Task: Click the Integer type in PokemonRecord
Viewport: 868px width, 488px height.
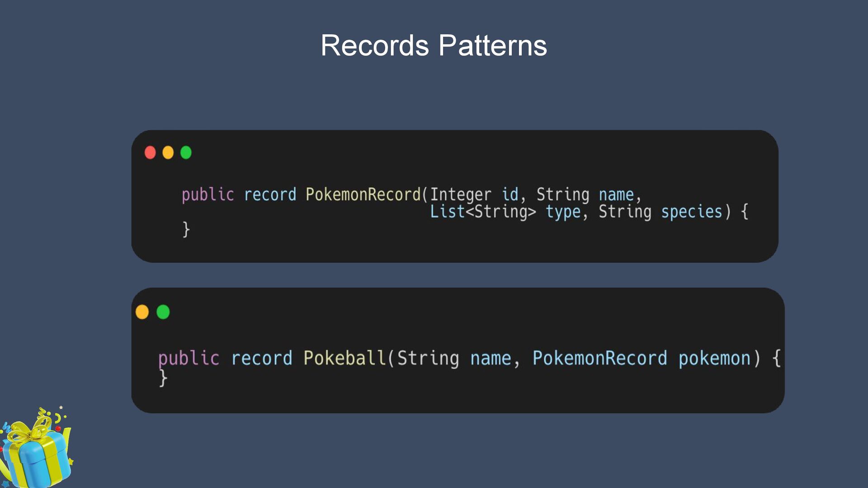Action: click(460, 195)
